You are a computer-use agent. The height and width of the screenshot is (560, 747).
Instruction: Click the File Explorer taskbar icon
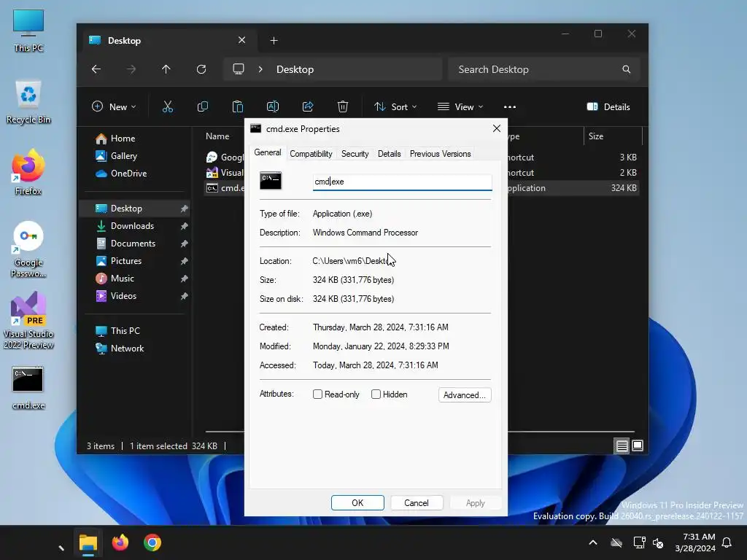click(88, 542)
